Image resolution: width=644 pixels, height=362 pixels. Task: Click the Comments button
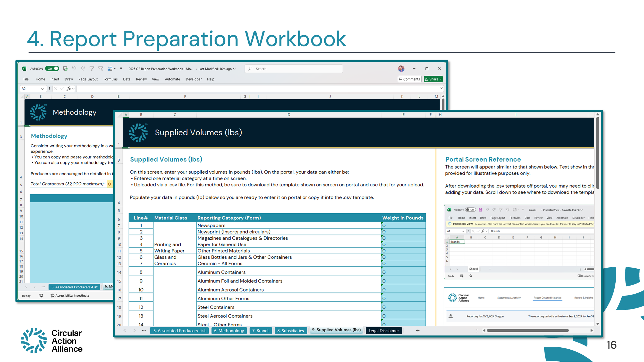tap(409, 79)
